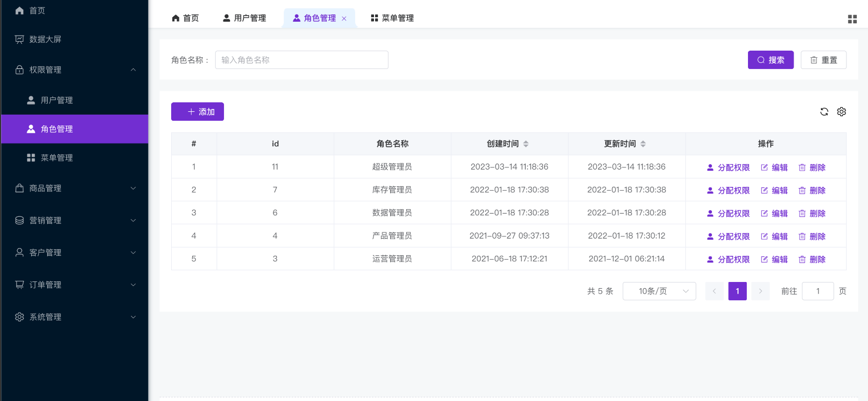Viewport: 868px width, 401px height.
Task: Delete the 库存管理员 role
Action: [812, 190]
